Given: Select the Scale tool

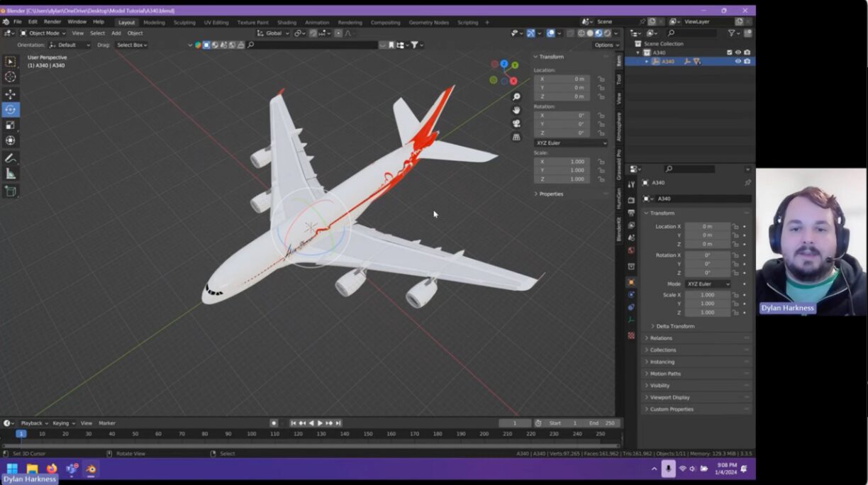Looking at the screenshot, I should pos(11,126).
